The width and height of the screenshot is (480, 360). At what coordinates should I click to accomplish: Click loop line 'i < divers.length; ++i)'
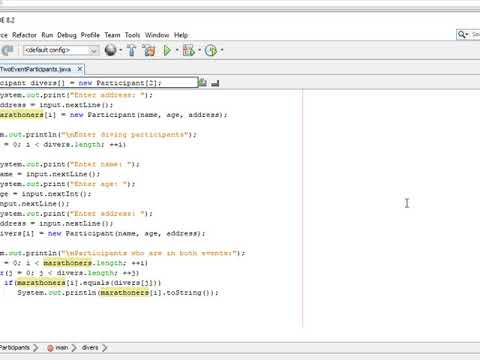pos(63,145)
